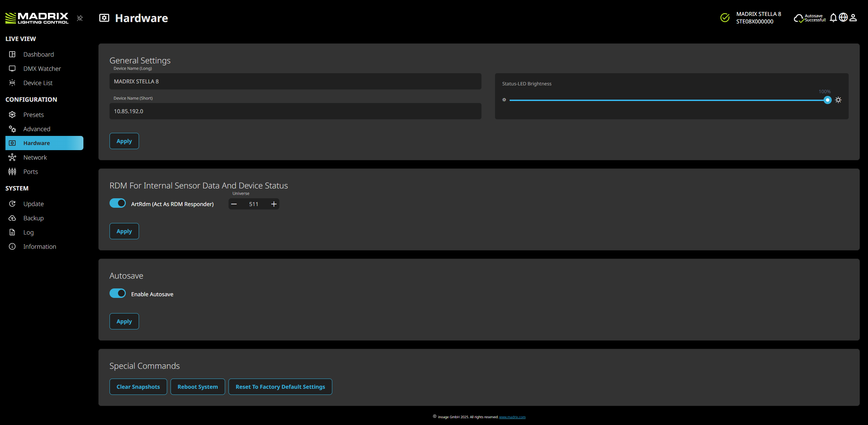Screen dimensions: 868x425
Task: Click Reboot System button
Action: [x=198, y=387]
